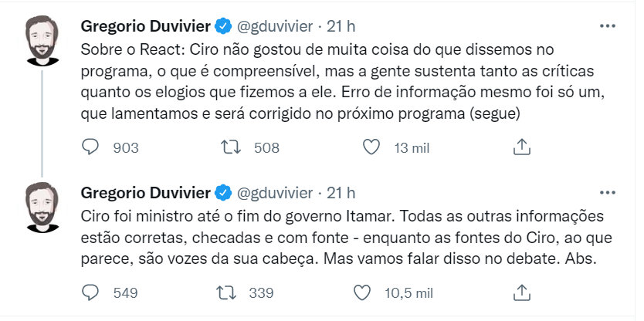Image resolution: width=644 pixels, height=321 pixels.
Task: Click the @gduvivier handle in second tweet
Action: click(275, 192)
